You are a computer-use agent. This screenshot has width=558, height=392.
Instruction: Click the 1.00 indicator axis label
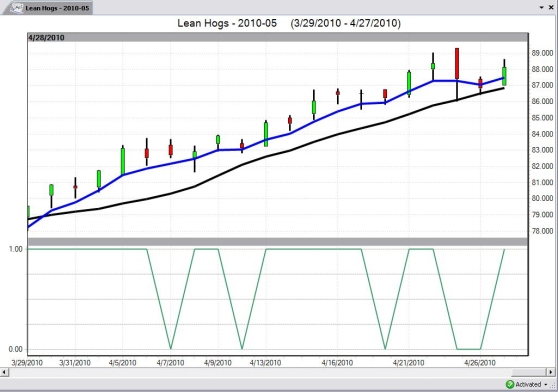pyautogui.click(x=16, y=249)
